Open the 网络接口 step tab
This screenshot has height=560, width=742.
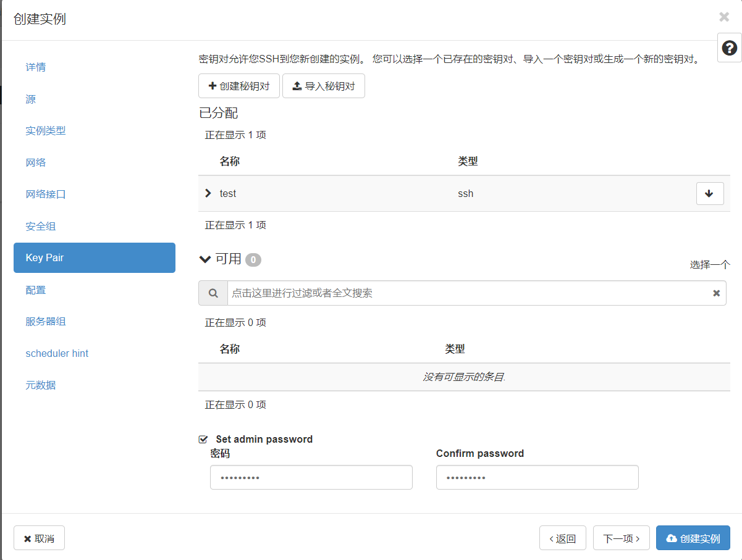[x=95, y=194]
